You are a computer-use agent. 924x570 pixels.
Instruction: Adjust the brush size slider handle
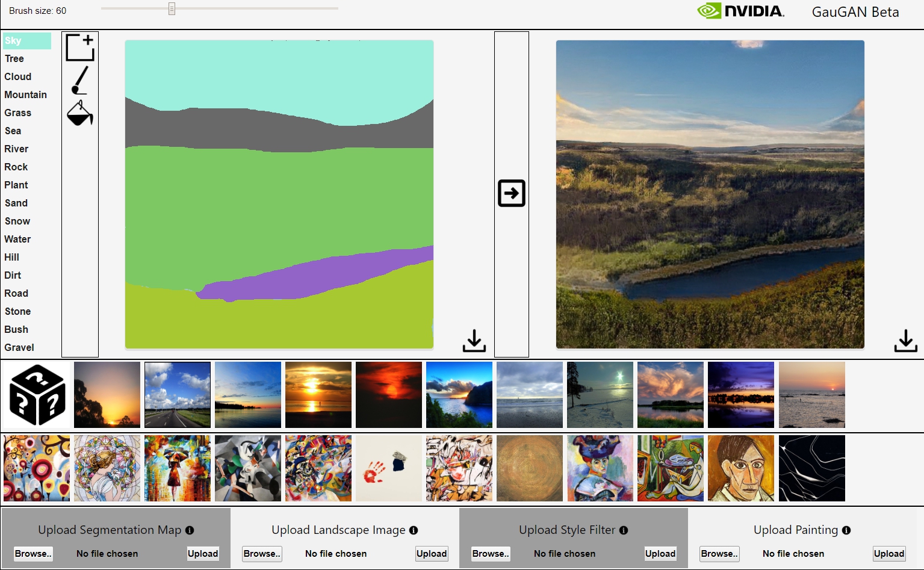pos(172,8)
